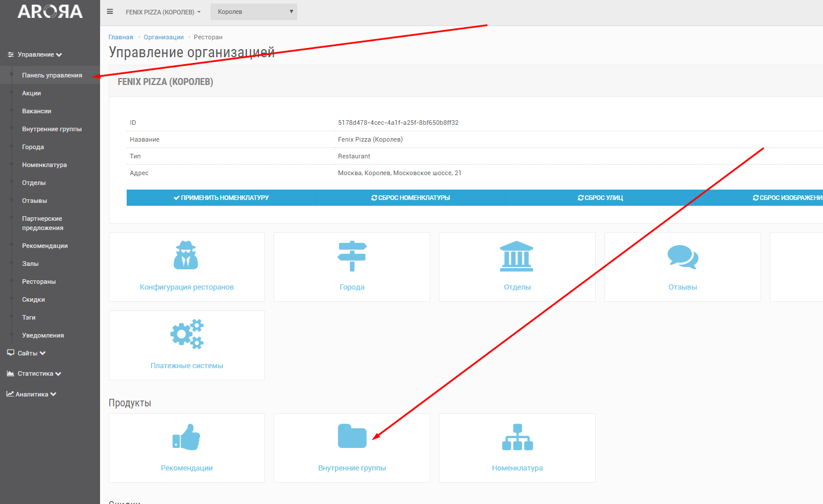Image resolution: width=823 pixels, height=504 pixels.
Task: Click the Ресторан breadcrumb text
Action: [x=208, y=37]
